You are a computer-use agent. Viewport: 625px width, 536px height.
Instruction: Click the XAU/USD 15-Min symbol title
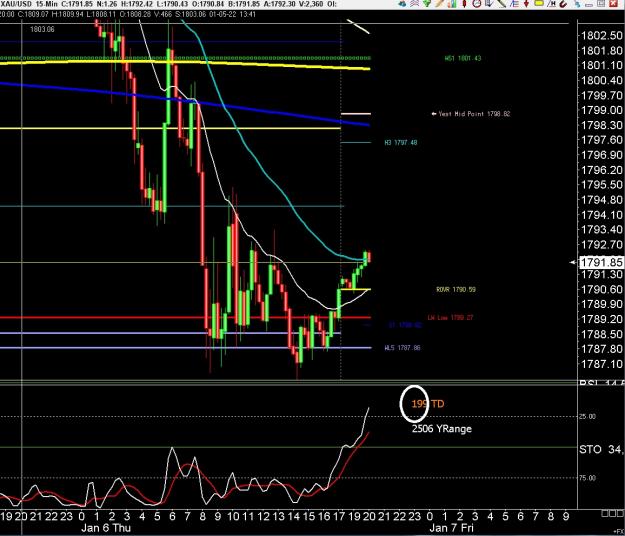pyautogui.click(x=29, y=4)
